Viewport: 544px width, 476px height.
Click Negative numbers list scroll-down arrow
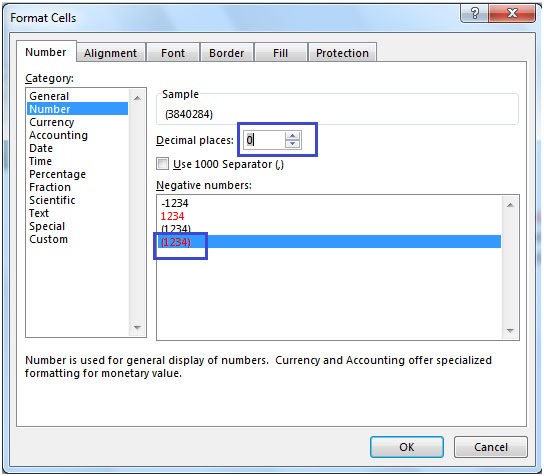510,330
